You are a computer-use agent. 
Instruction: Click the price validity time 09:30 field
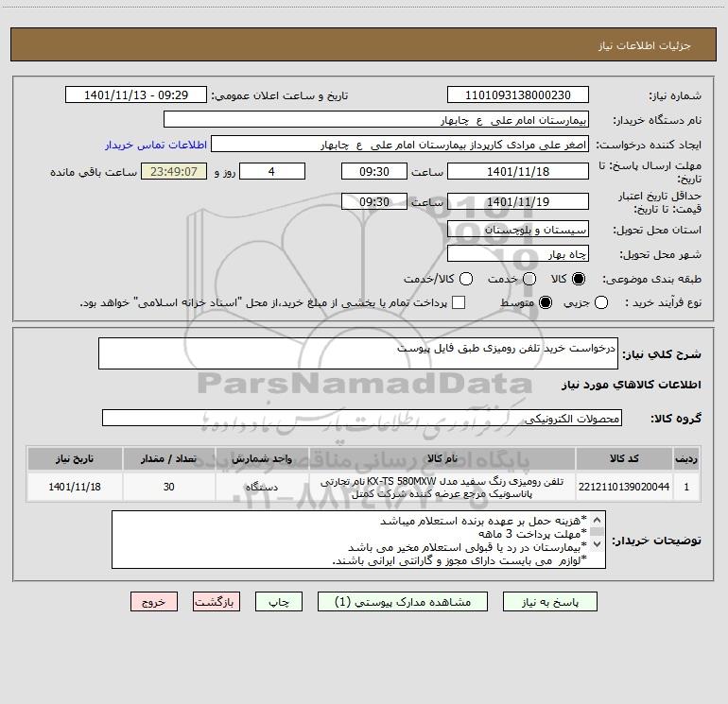tap(374, 201)
